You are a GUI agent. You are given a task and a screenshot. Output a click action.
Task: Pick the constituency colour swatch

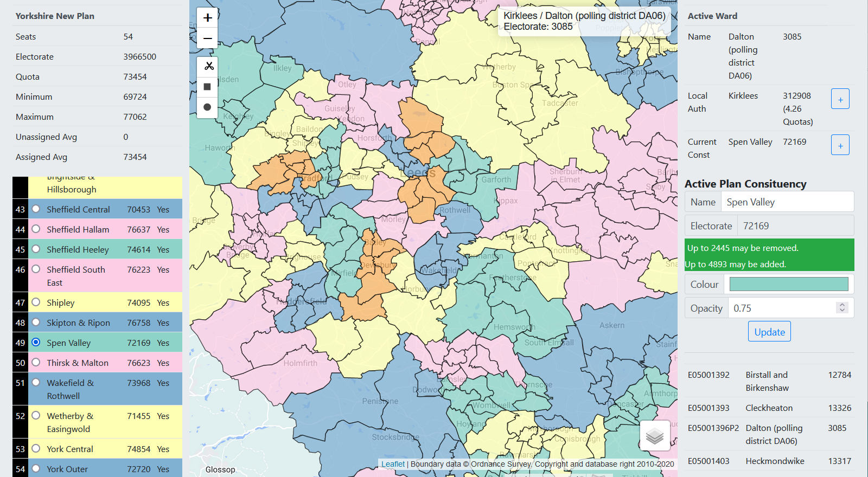pos(789,285)
